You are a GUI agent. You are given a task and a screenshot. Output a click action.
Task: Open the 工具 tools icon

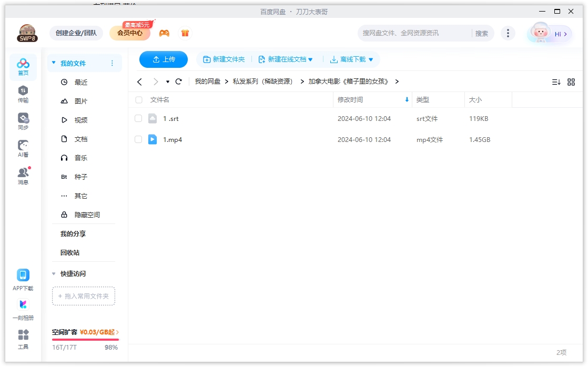click(x=23, y=337)
